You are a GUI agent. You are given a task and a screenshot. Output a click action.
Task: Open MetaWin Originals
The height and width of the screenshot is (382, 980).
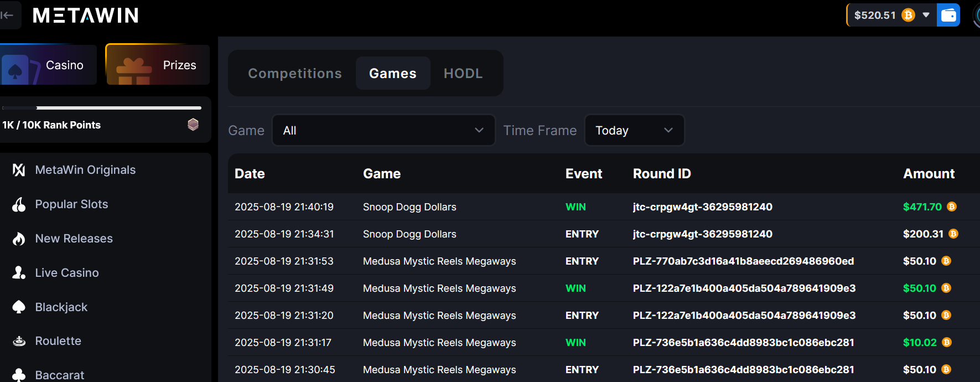[85, 170]
